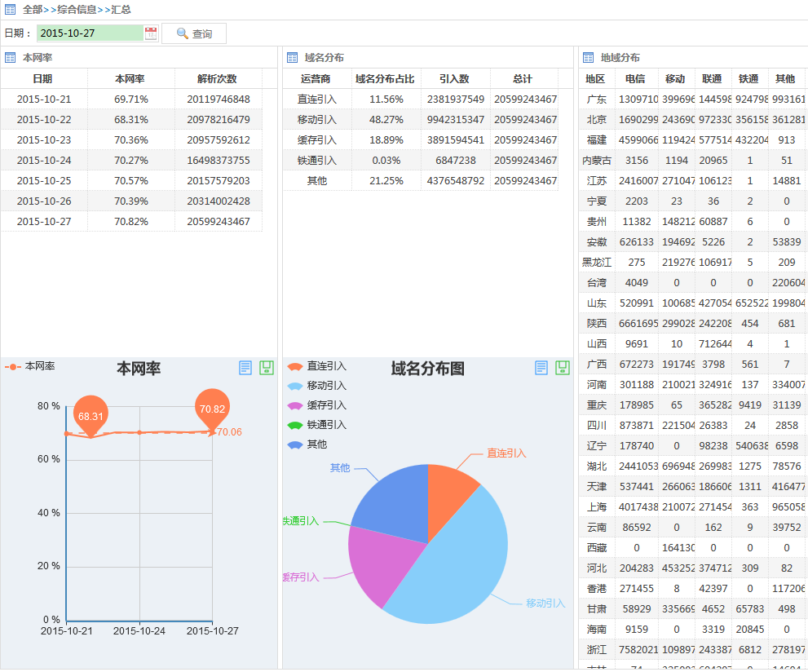
Task: Click the 联通 column header
Action: (712, 79)
